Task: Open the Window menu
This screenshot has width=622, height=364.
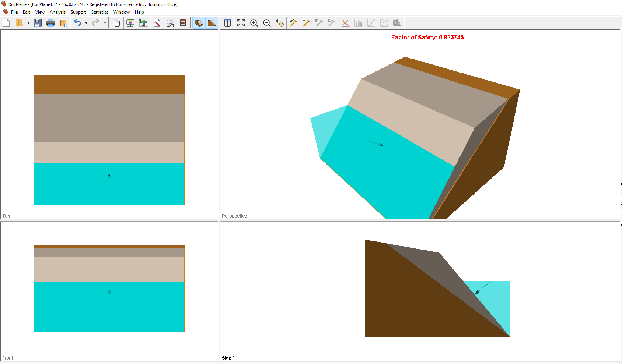Action: point(122,12)
